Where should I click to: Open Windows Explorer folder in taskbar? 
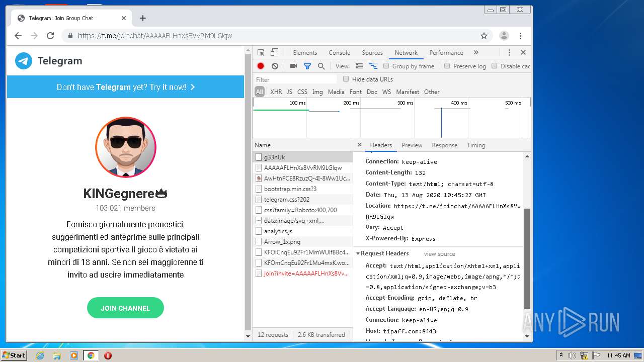pos(57,355)
